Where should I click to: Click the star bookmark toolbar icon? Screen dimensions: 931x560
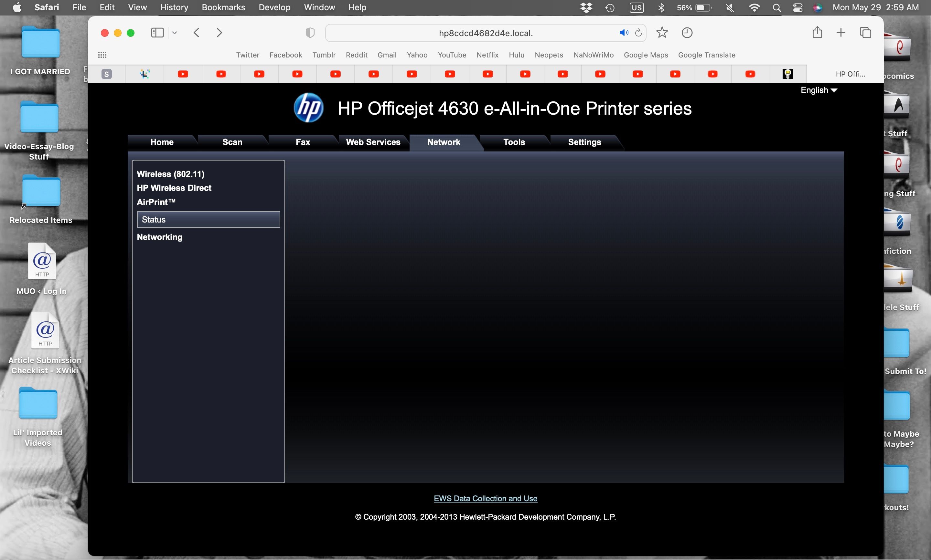pyautogui.click(x=662, y=33)
